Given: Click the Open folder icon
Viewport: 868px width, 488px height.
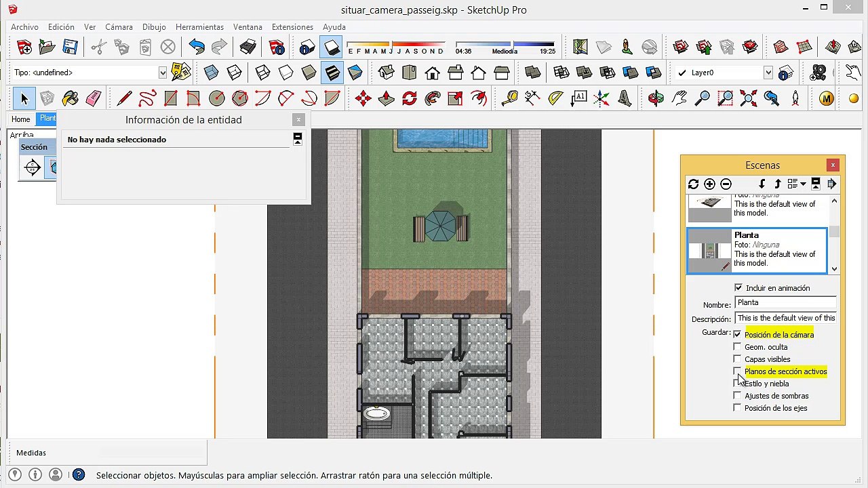Looking at the screenshot, I should (47, 47).
